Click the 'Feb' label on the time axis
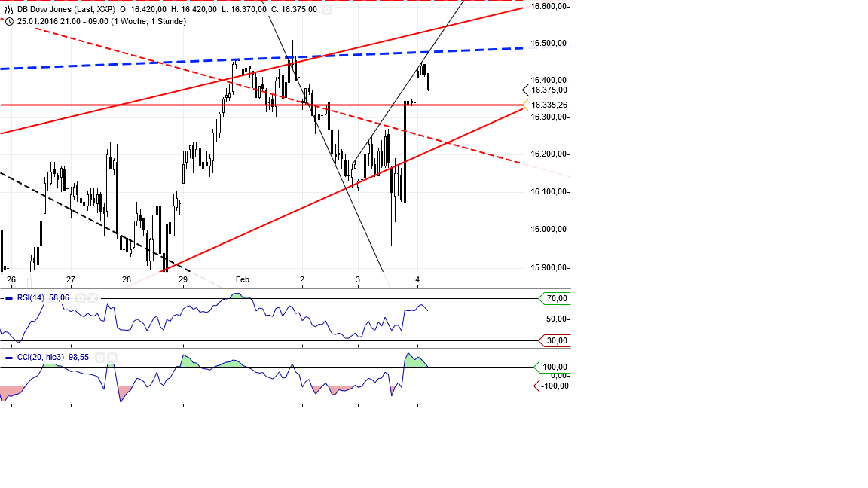The image size is (868, 488). coord(243,279)
